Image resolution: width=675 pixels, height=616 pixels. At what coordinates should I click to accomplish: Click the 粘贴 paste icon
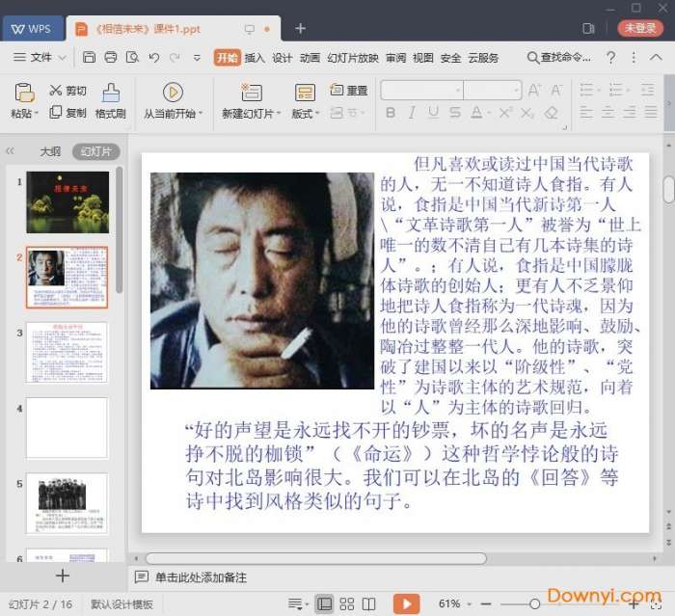[x=24, y=93]
